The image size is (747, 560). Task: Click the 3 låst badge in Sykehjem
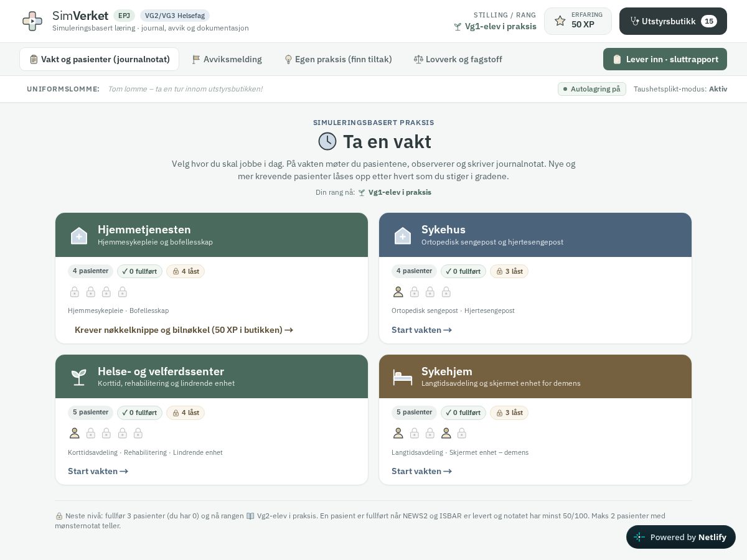pos(509,413)
